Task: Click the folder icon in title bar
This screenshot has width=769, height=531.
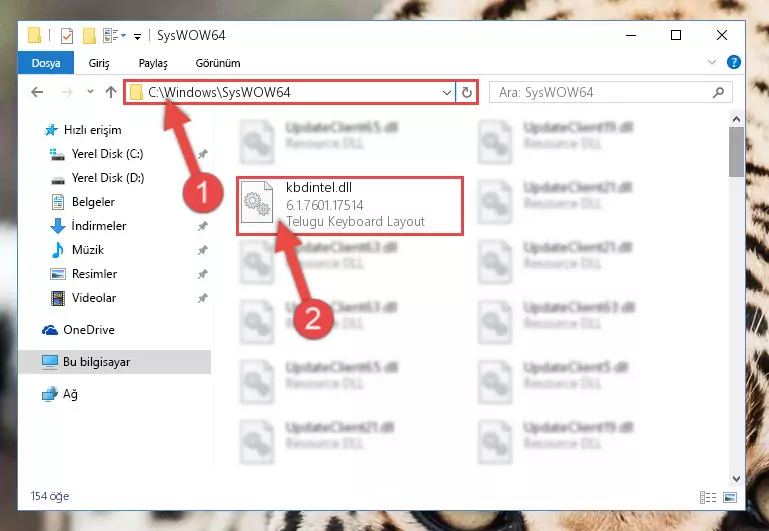Action: [x=34, y=35]
